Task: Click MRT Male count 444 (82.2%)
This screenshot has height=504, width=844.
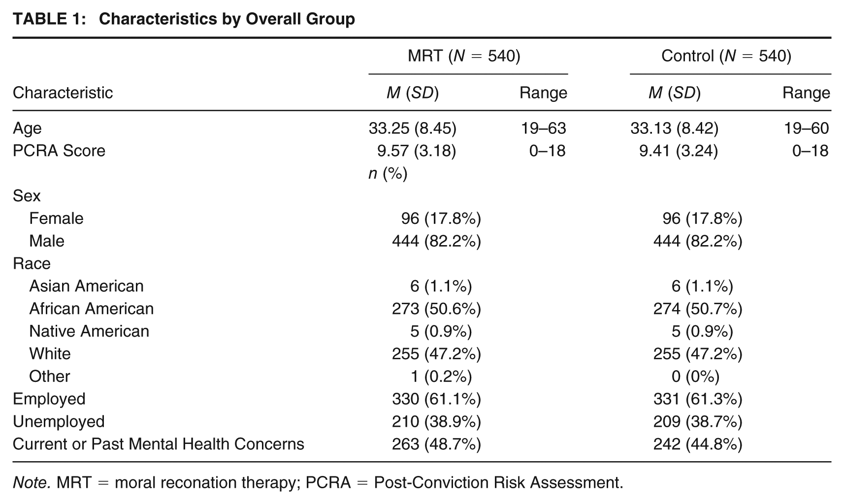Action: pos(436,241)
